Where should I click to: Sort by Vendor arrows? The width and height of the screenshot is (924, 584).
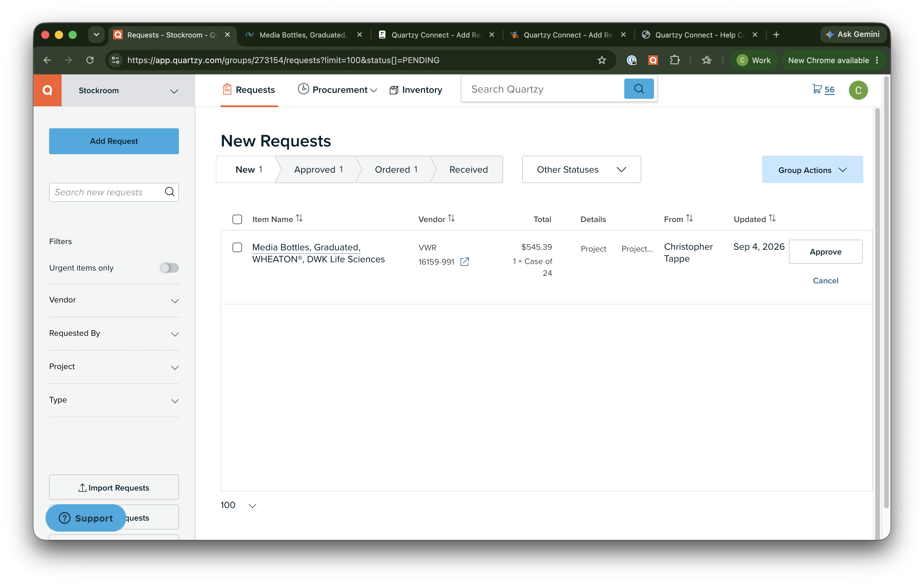click(451, 218)
